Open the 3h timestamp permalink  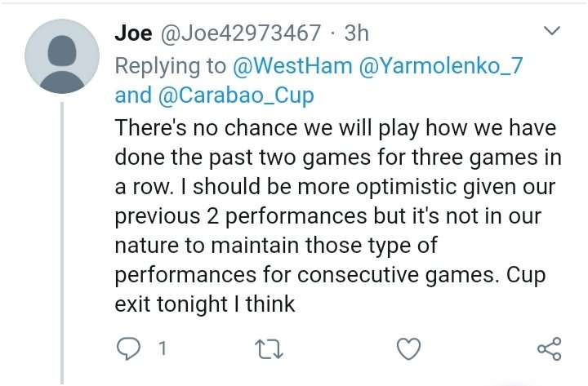[357, 33]
